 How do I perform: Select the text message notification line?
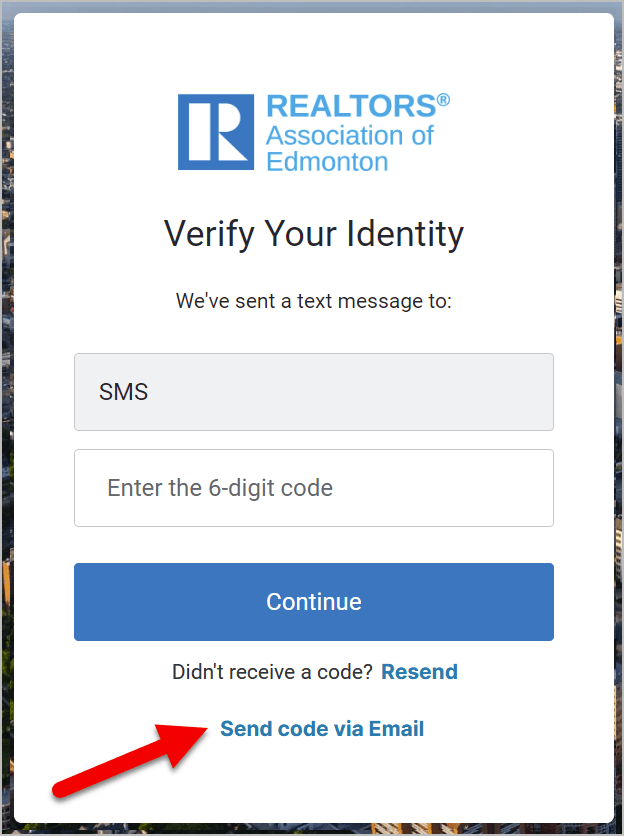click(313, 301)
